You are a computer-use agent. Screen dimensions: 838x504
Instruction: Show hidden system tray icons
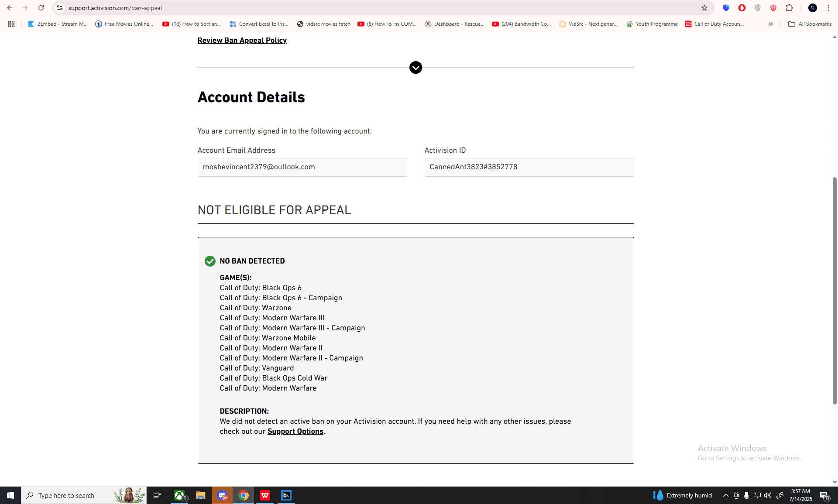(725, 495)
